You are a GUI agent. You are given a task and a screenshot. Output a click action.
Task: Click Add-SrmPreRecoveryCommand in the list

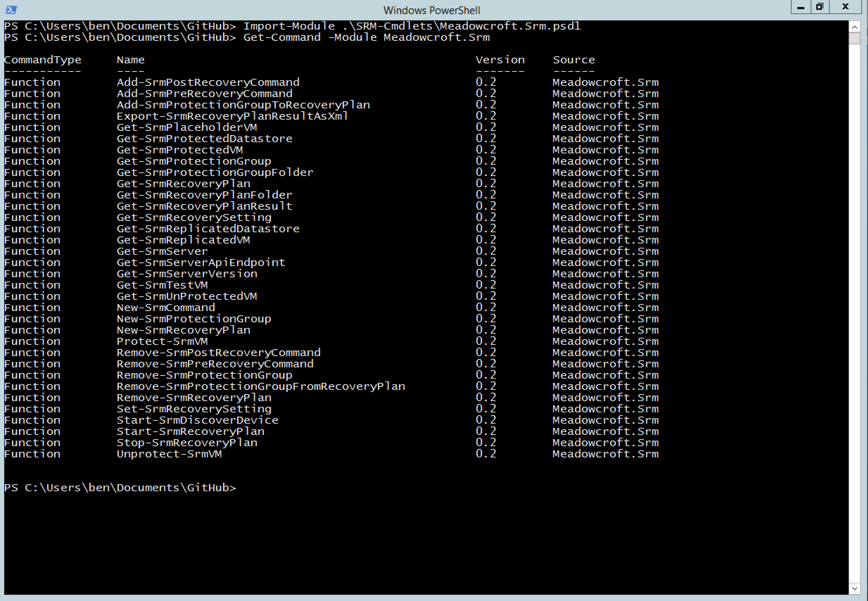204,94
